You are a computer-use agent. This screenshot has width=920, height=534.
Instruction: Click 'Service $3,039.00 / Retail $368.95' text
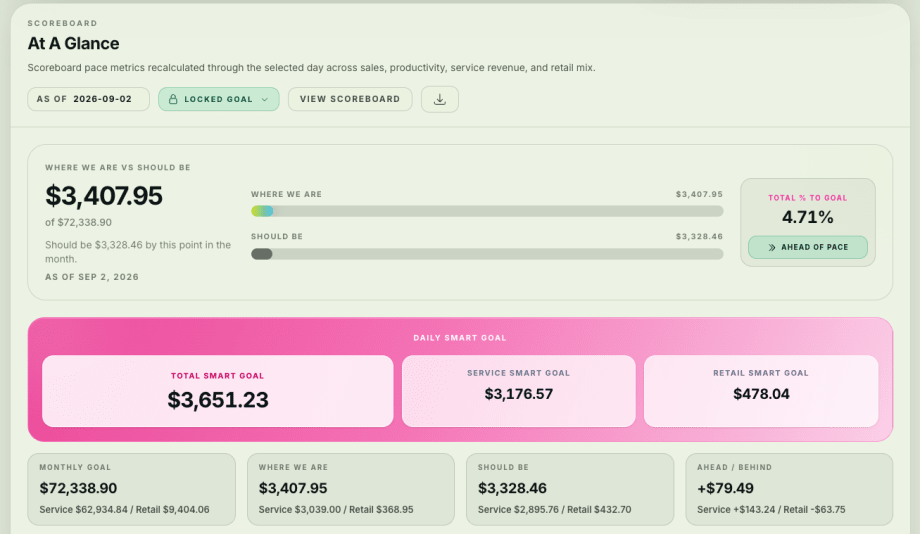tap(336, 509)
